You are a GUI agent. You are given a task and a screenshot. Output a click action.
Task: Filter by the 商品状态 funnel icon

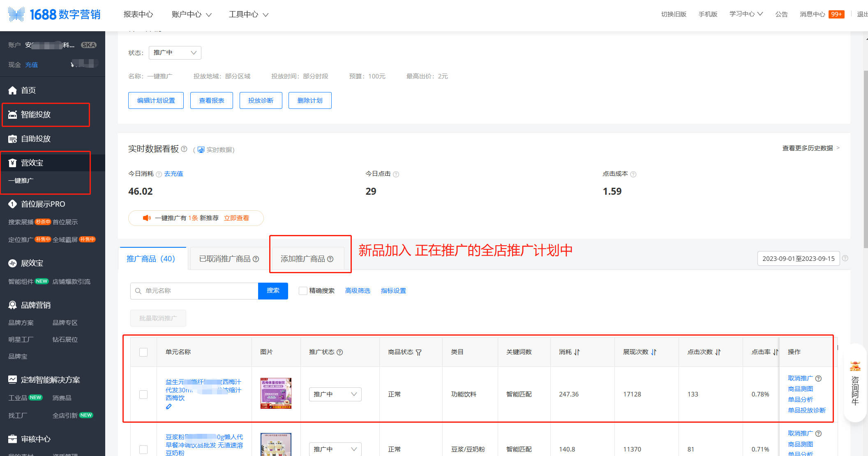[418, 352]
